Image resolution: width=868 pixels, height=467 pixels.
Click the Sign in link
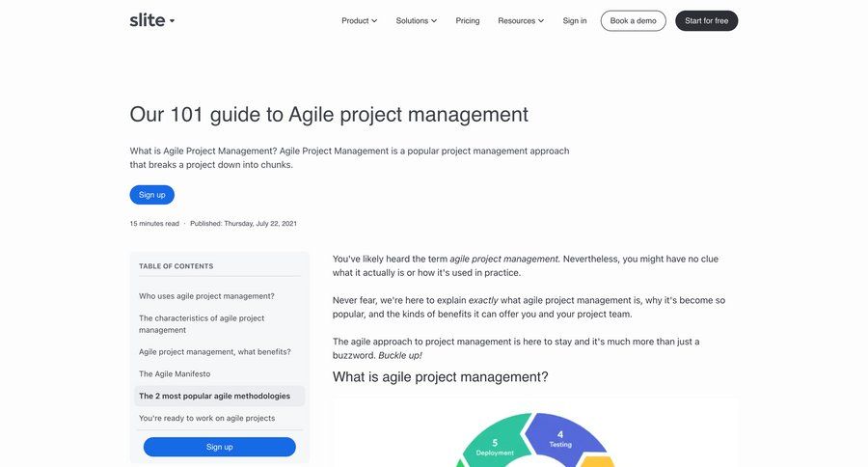pos(575,20)
